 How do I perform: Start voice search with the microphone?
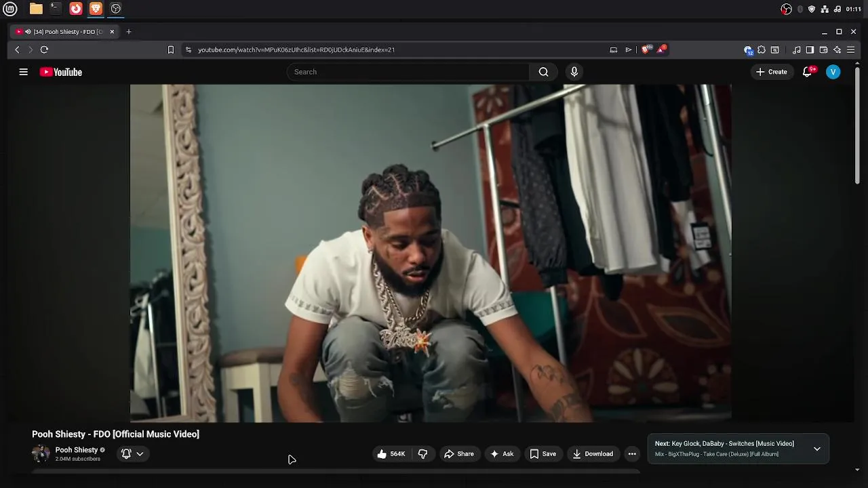[x=574, y=72]
